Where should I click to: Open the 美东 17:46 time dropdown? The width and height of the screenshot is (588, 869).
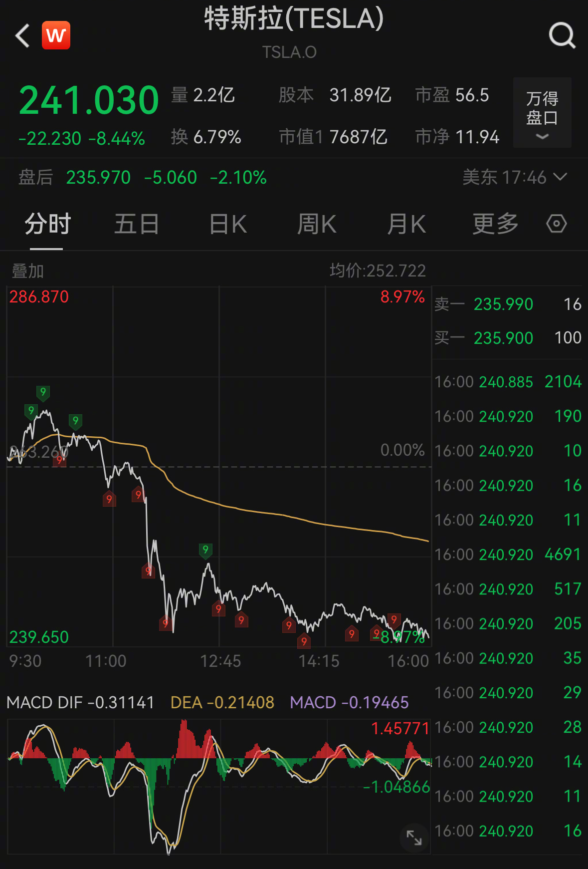point(514,177)
